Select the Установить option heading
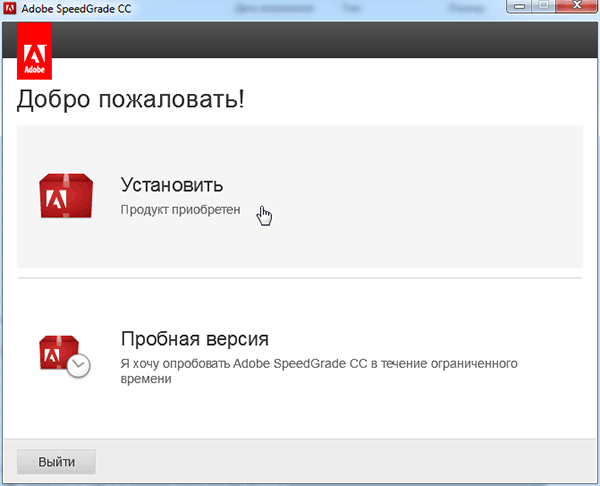Screen dimensions: 600x486 click(x=172, y=185)
